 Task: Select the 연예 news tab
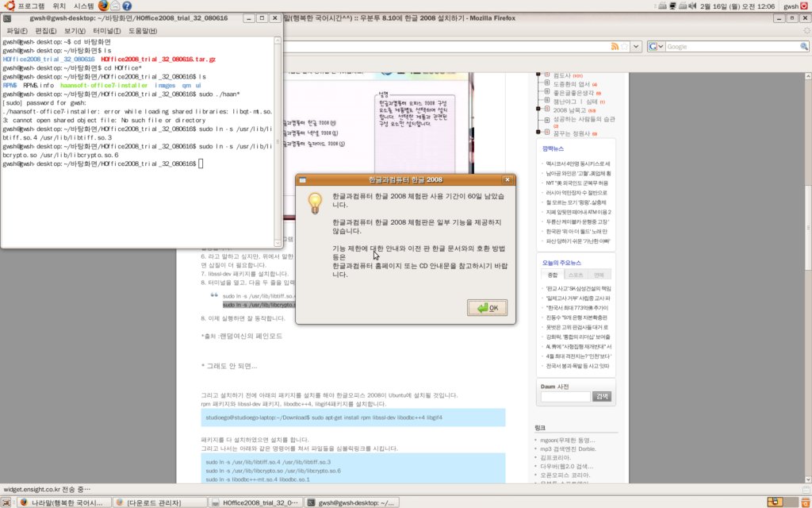(x=599, y=275)
